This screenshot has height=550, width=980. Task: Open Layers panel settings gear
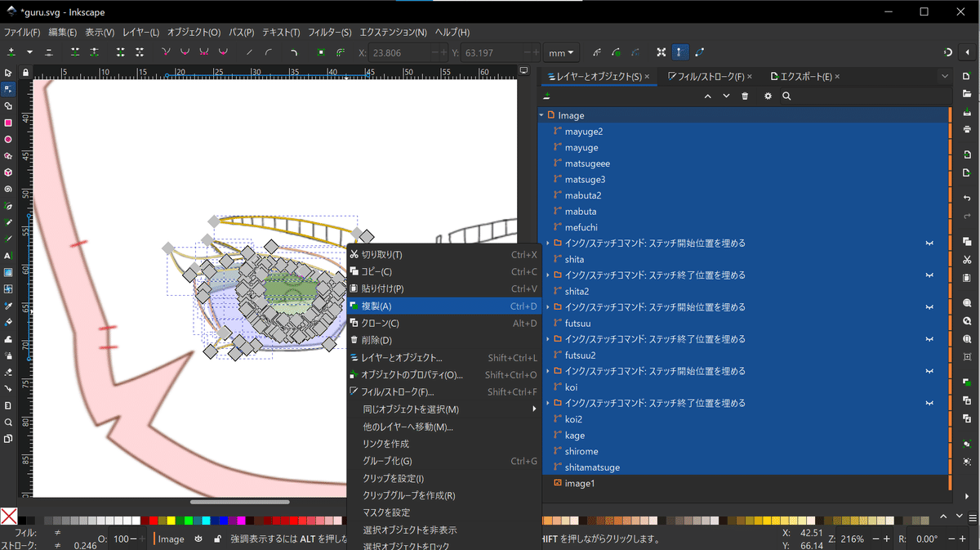point(768,96)
